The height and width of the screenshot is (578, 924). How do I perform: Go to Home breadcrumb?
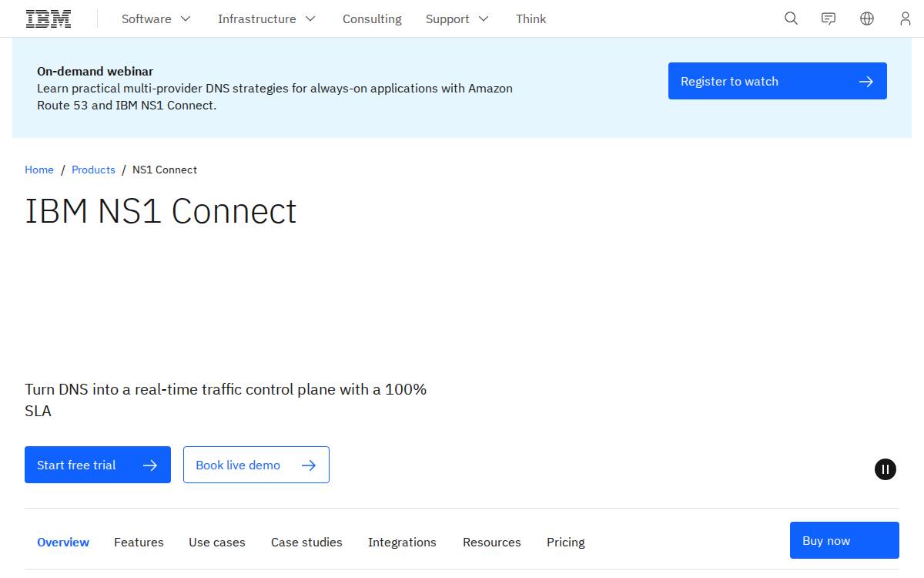point(39,170)
